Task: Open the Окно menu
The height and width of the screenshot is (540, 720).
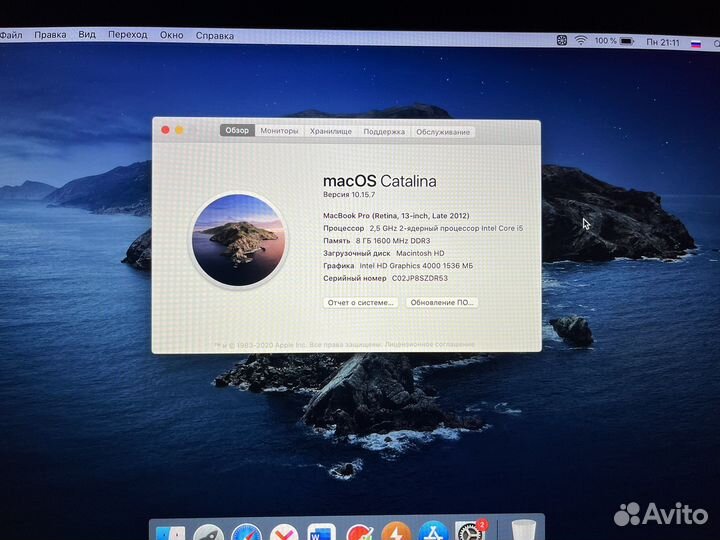Action: tap(171, 35)
